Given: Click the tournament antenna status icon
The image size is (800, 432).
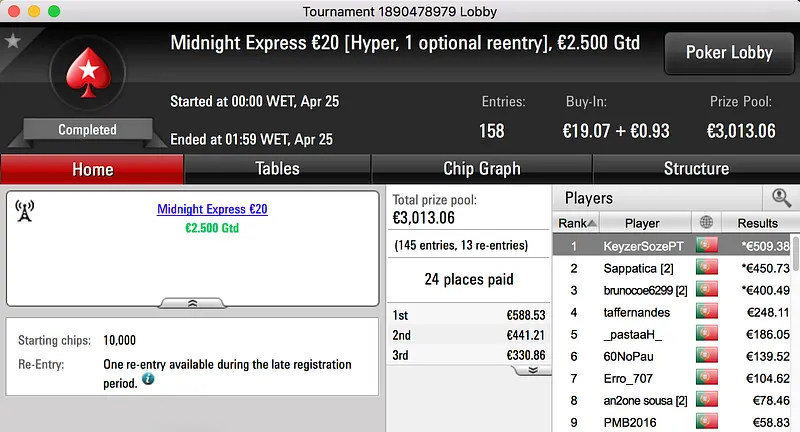Looking at the screenshot, I should tap(26, 212).
